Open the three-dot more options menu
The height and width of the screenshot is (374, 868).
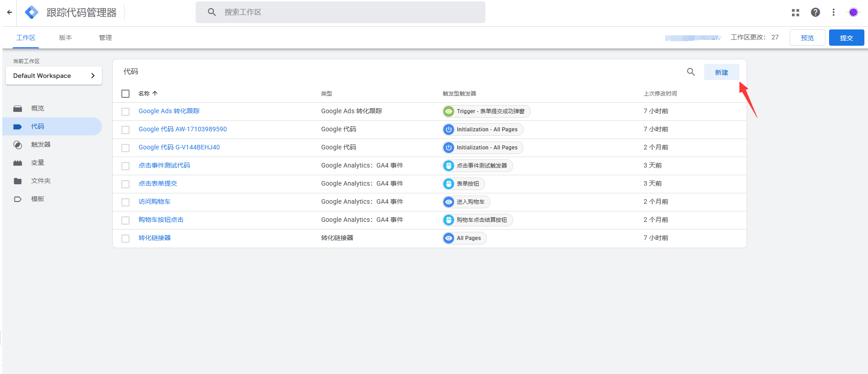tap(833, 13)
